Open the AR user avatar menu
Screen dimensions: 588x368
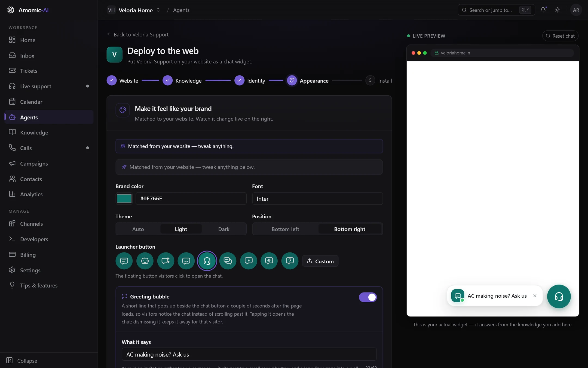pos(576,10)
